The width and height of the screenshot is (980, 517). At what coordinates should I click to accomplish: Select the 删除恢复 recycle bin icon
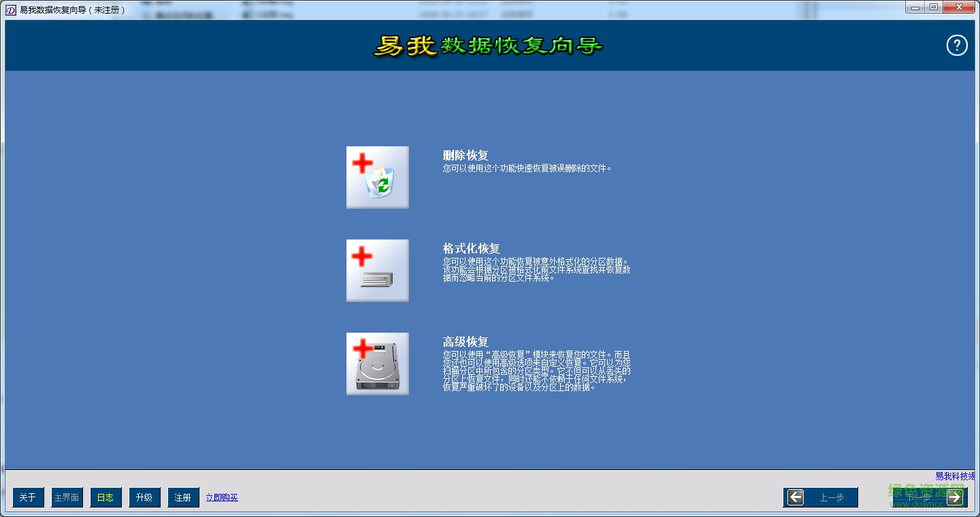(377, 177)
